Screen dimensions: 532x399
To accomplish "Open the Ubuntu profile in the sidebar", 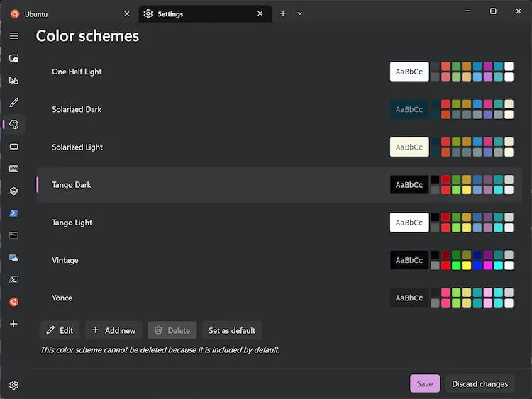I will [x=13, y=302].
